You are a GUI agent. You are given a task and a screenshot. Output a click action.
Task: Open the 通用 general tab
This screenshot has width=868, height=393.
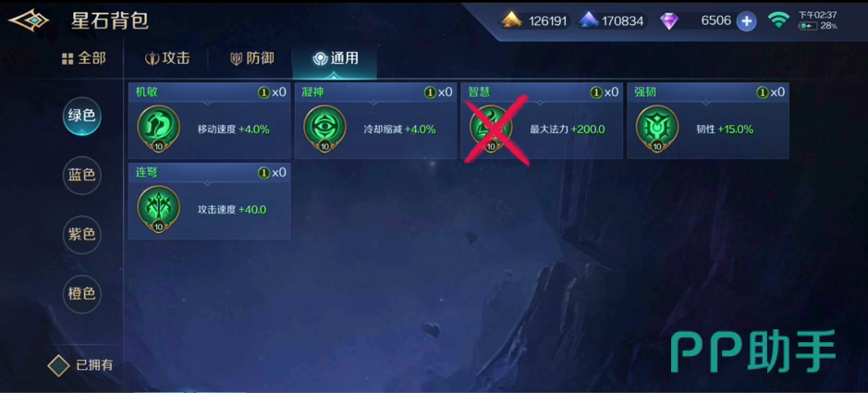click(335, 58)
